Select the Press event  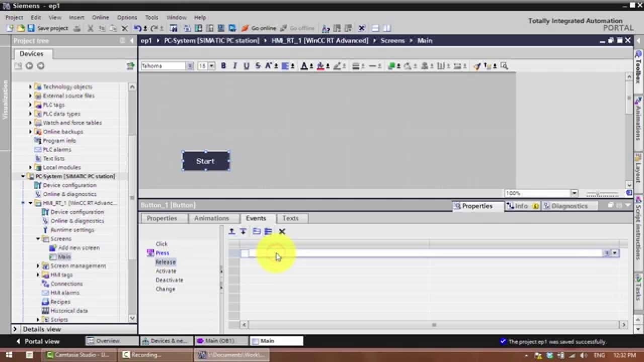pos(162,253)
